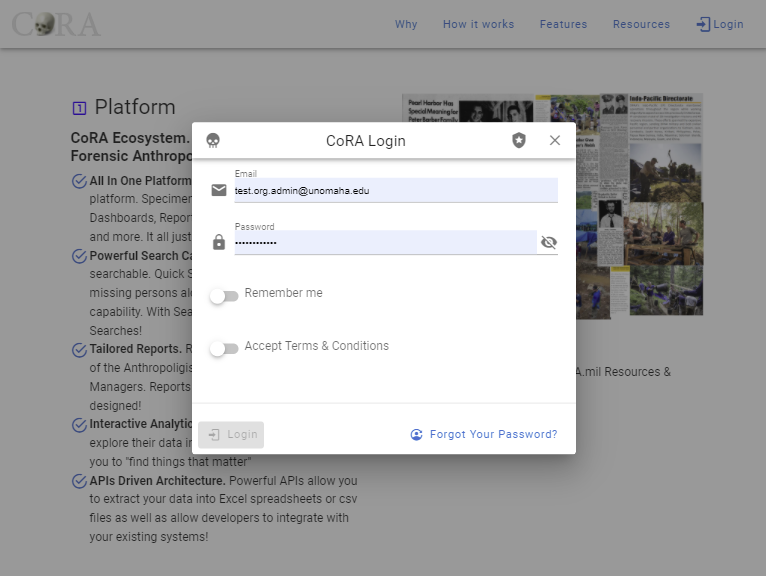Focus the Email input field
Screen dimensions: 766x576
click(396, 191)
